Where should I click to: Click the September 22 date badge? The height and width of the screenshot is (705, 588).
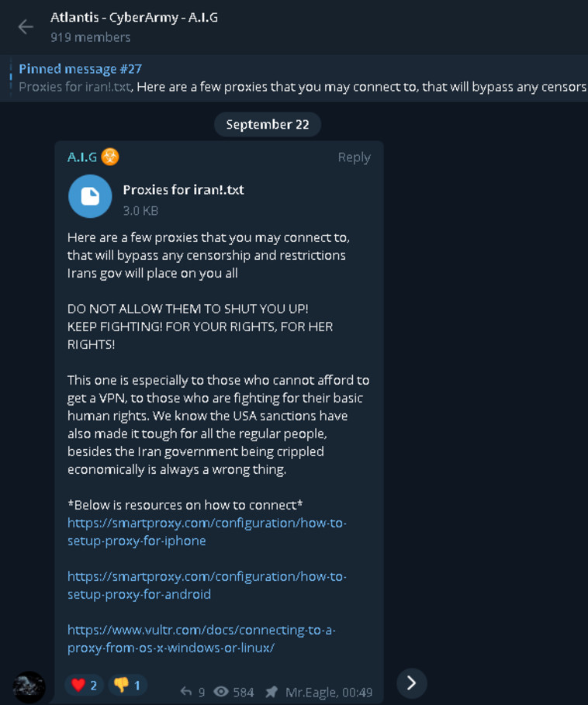coord(267,124)
